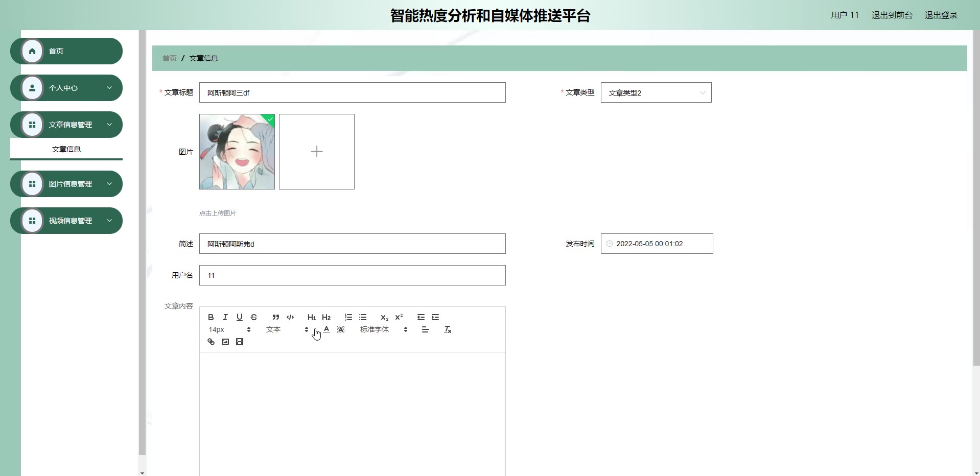Apply italic formatting in editor
This screenshot has width=980, height=476.
pos(225,317)
